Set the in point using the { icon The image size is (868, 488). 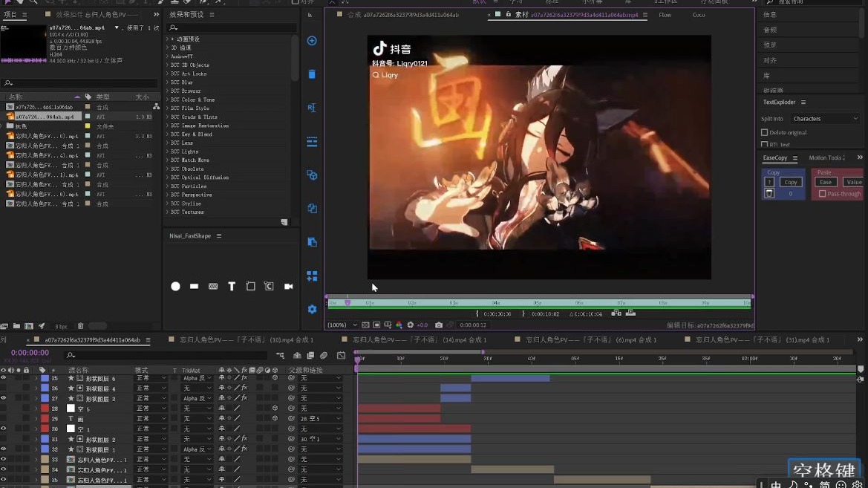477,313
